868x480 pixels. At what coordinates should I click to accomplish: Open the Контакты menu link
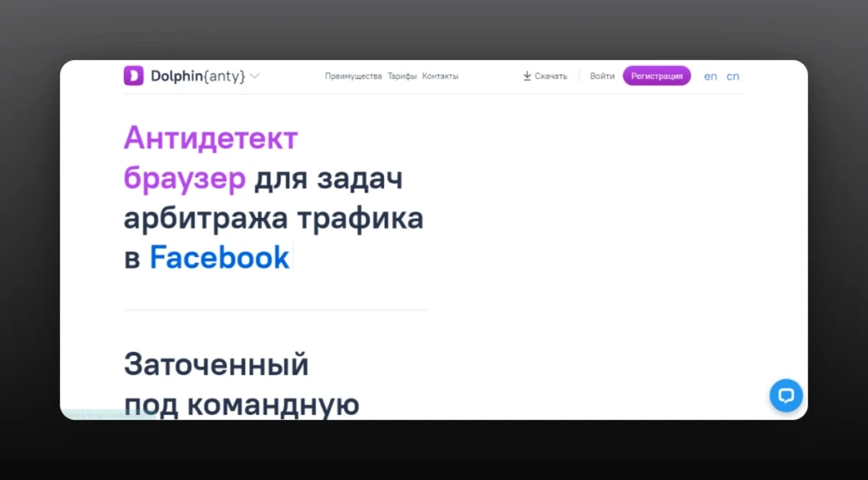pos(440,76)
